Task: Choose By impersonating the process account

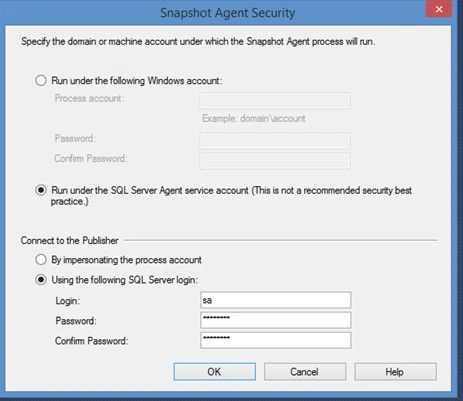Action: point(41,260)
